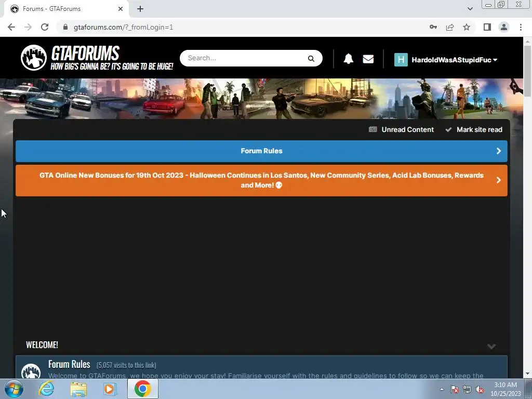Show hidden tray icons arrow
Viewport: 532px width, 399px height.
(442, 389)
